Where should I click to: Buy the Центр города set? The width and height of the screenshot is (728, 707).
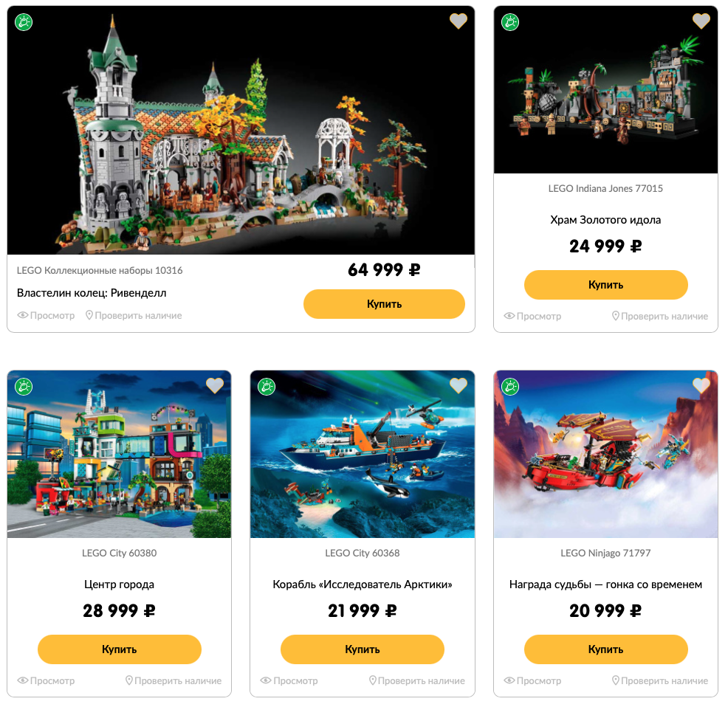point(120,649)
